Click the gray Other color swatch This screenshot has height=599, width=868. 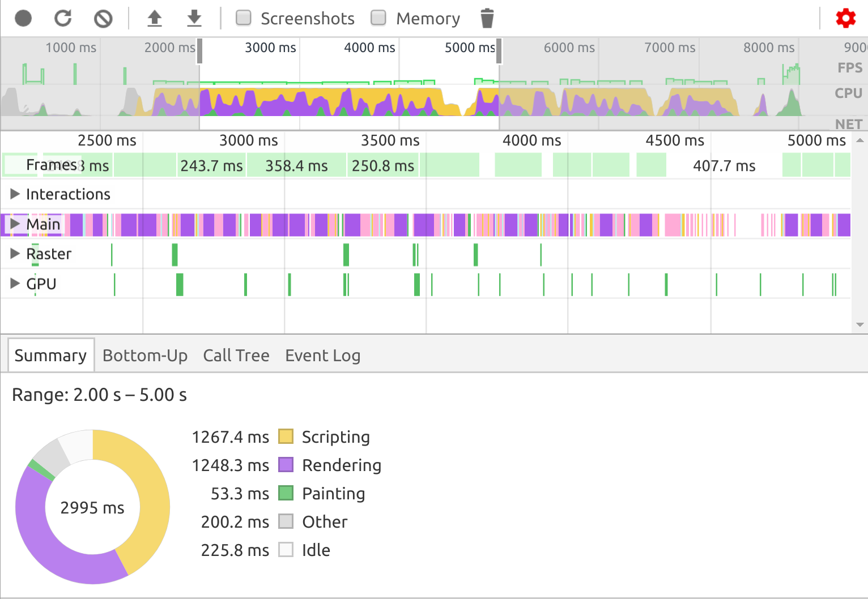coord(286,521)
